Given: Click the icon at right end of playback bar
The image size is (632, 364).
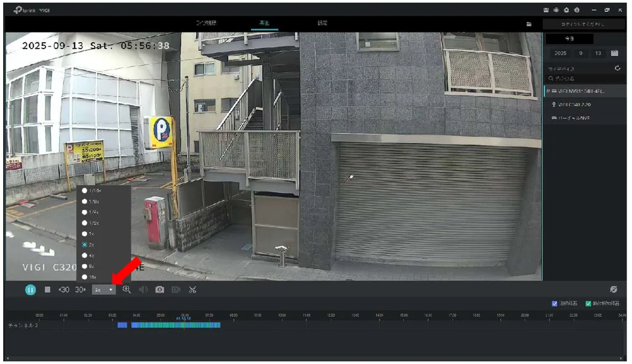Looking at the screenshot, I should [x=614, y=289].
